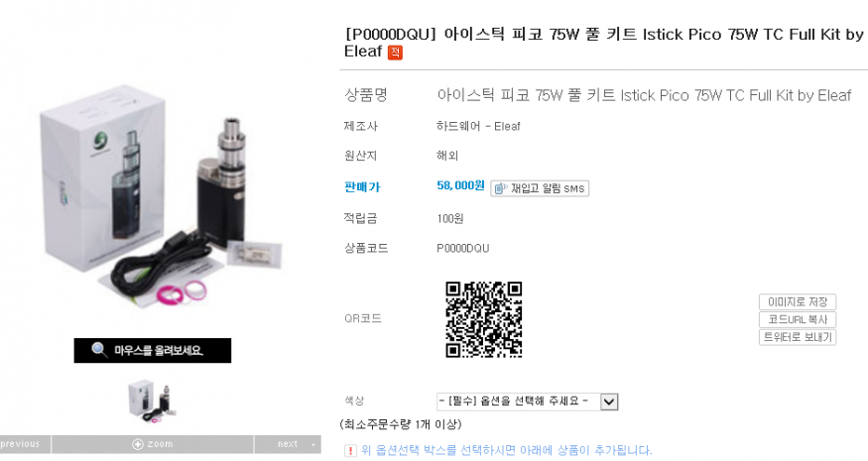Screen dimensions: 868x461
Task: Save the QR code with 이미지로 저장
Action: point(798,301)
